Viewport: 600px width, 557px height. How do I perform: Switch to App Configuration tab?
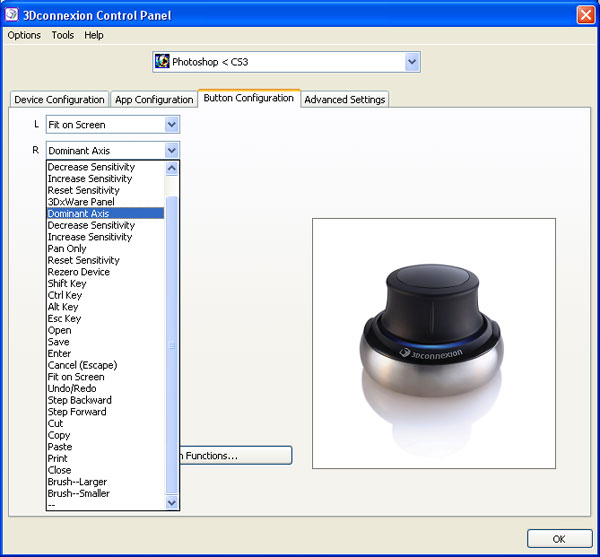(x=154, y=99)
